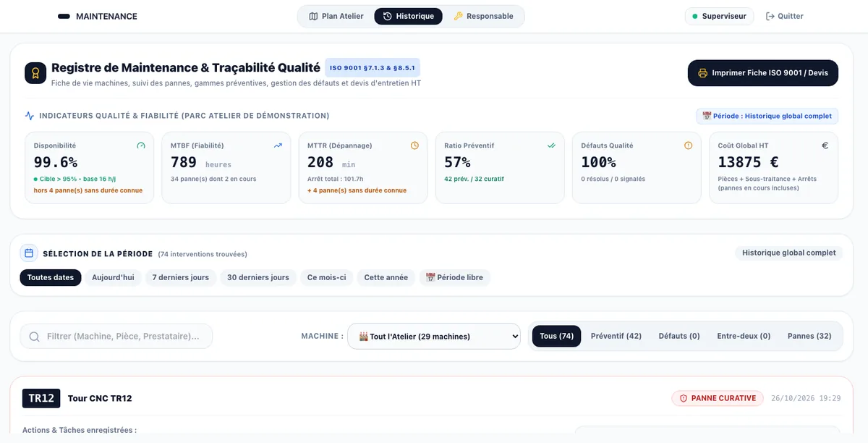Viewport: 868px width, 443px height.
Task: Switch to the Historique tab
Action: [x=408, y=16]
